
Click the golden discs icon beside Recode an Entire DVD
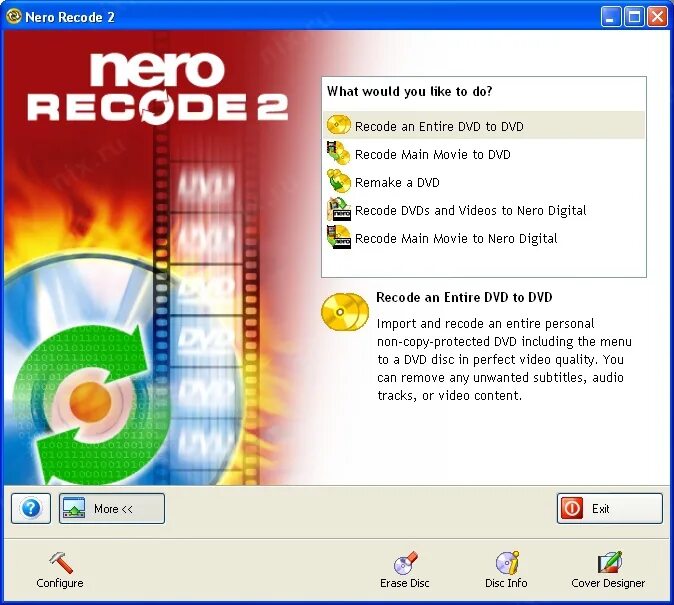point(339,125)
